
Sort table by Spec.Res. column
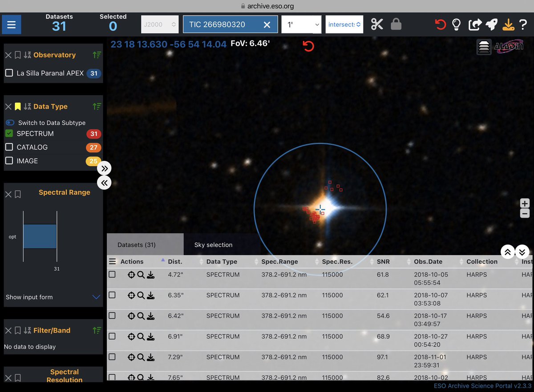[337, 262]
